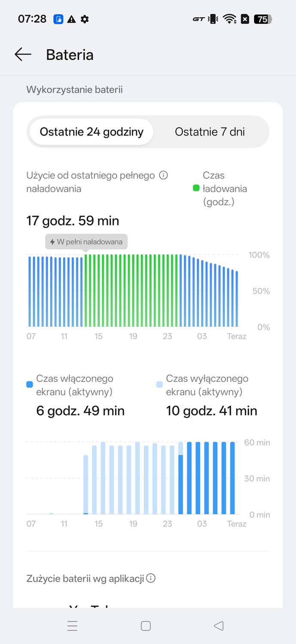Tap the W pełni naładowana tooltip
The height and width of the screenshot is (644, 296).
(x=86, y=242)
